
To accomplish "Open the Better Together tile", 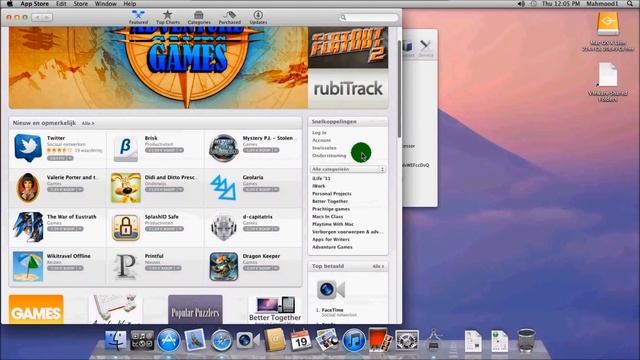I will 275,309.
